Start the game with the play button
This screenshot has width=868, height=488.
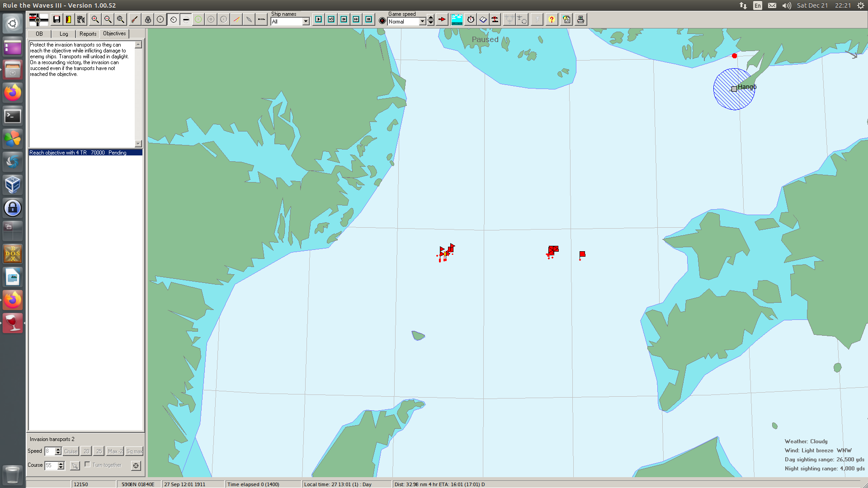pyautogui.click(x=319, y=19)
